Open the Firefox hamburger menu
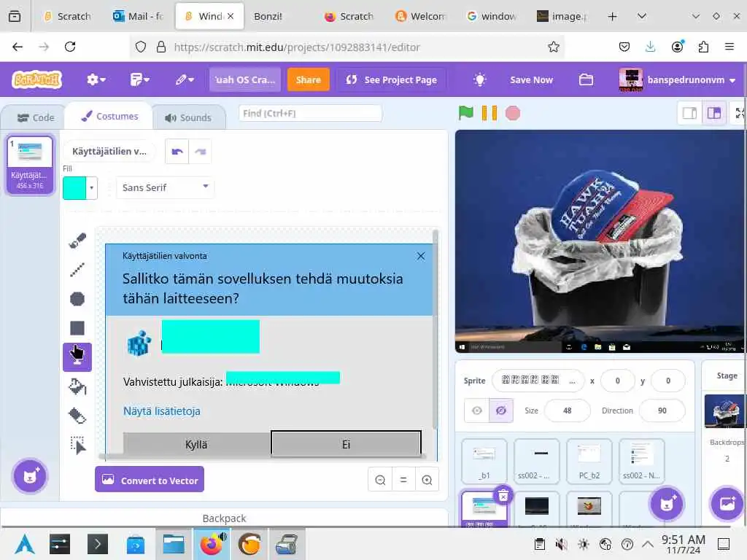Image resolution: width=747 pixels, height=560 pixels. pos(729,47)
